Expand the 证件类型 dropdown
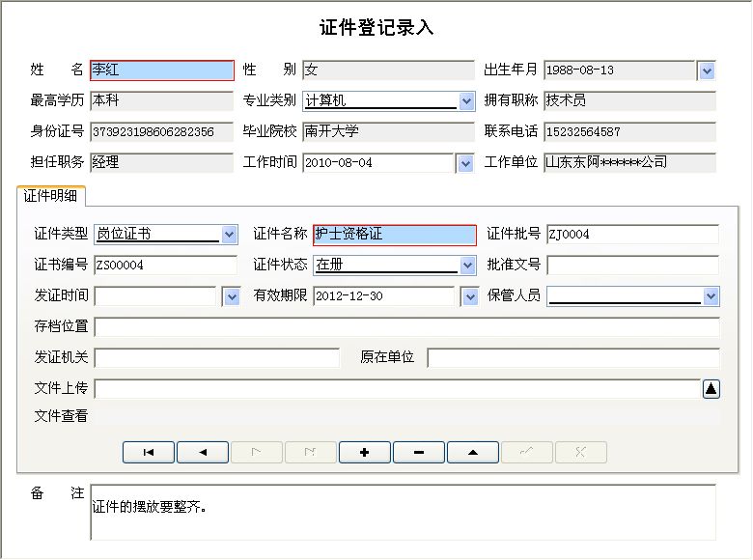This screenshot has width=753, height=560. tap(229, 234)
